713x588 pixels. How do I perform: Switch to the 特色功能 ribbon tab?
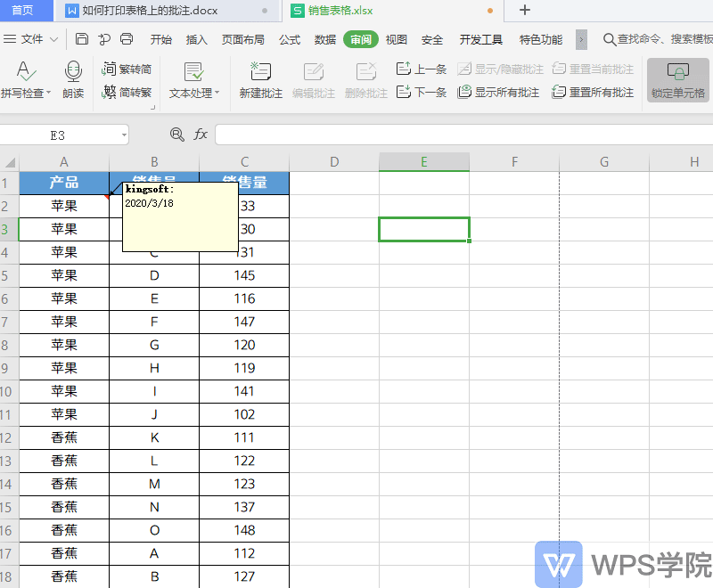pyautogui.click(x=541, y=40)
